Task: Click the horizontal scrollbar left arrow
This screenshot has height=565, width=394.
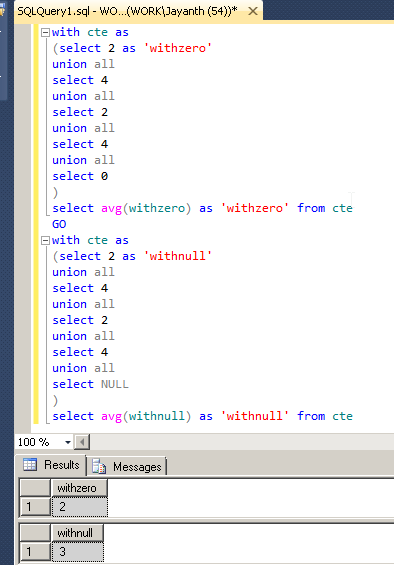Action: coord(82,442)
